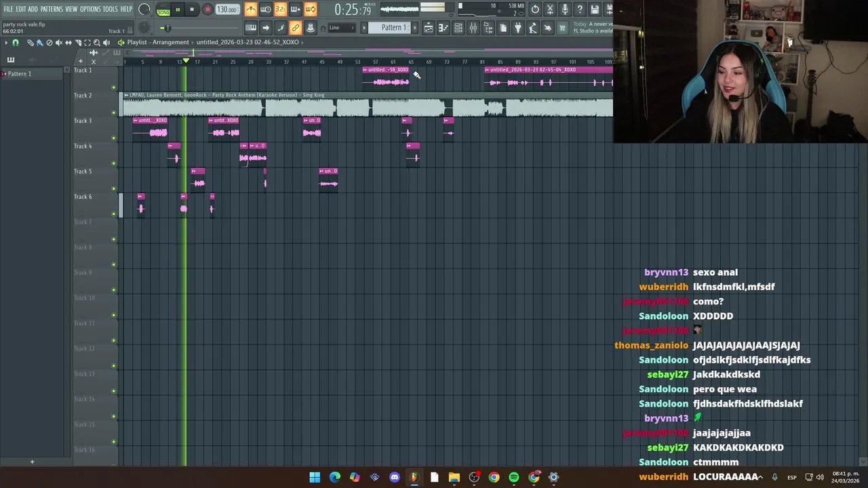Open the PATTERNS menu
Screen dimensions: 868x488
pos(52,9)
